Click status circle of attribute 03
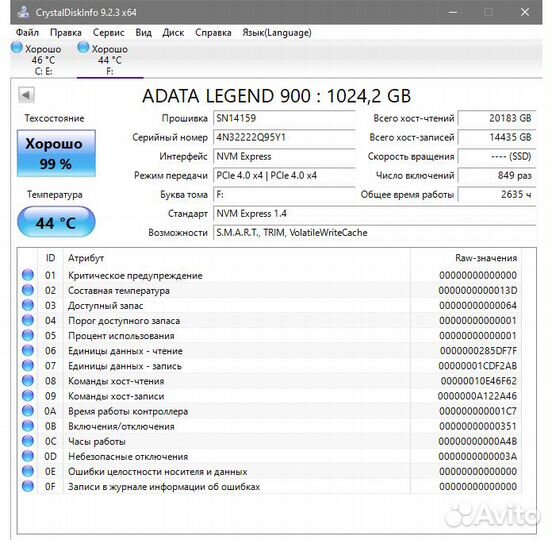This screenshot has width=552, height=540. 28,305
